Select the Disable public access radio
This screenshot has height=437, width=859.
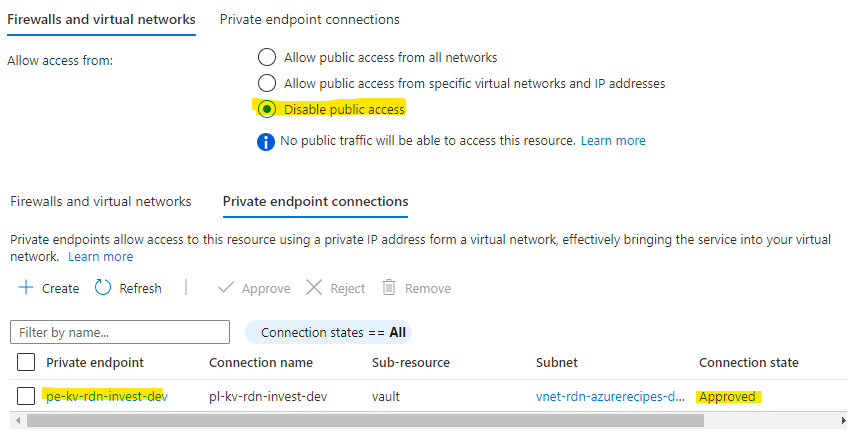[x=267, y=109]
